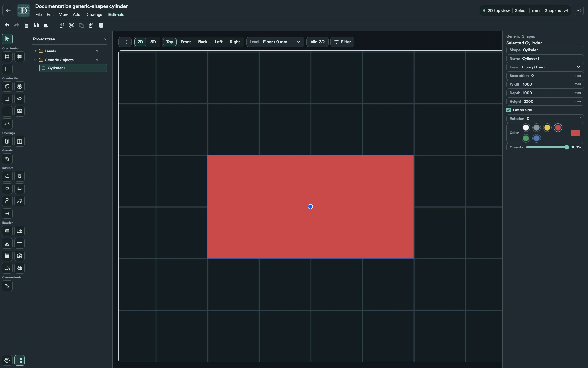Delete selection with trash icon

click(101, 25)
